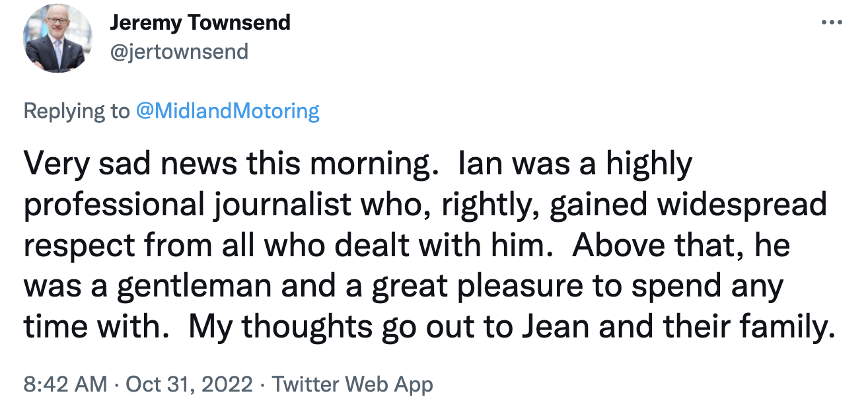Image resolution: width=868 pixels, height=420 pixels.
Task: Select the name Jeremy Townsend
Action: tap(201, 22)
